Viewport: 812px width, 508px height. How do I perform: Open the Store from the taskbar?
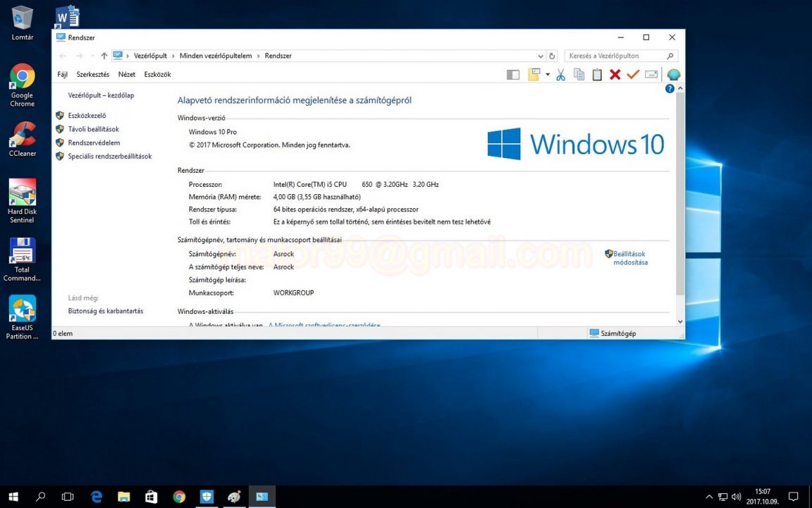pos(152,497)
